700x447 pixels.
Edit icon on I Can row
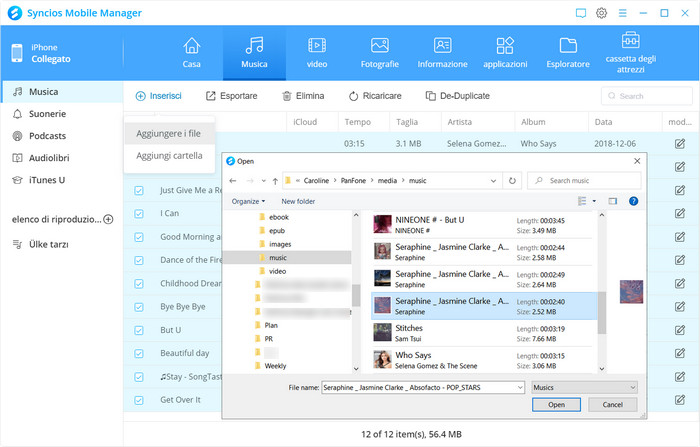[x=679, y=213]
